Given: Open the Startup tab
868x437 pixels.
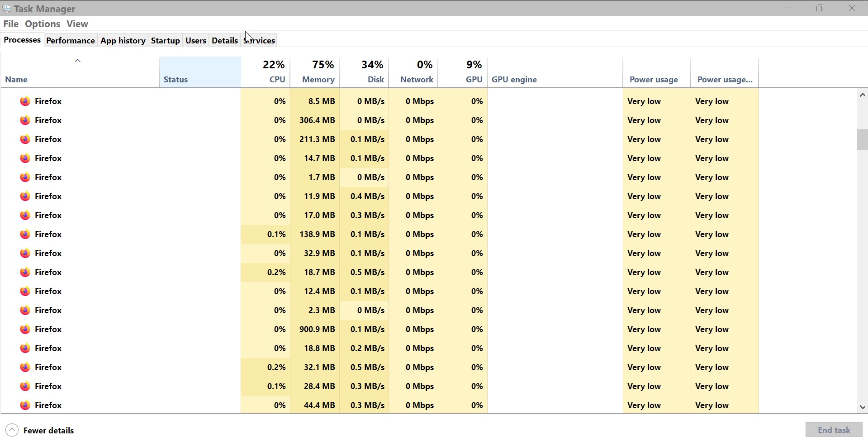Looking at the screenshot, I should tap(165, 40).
